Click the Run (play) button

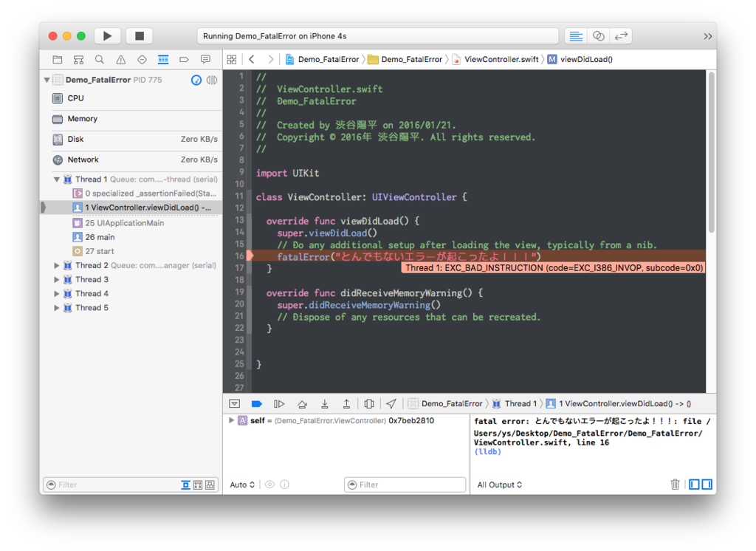(107, 35)
